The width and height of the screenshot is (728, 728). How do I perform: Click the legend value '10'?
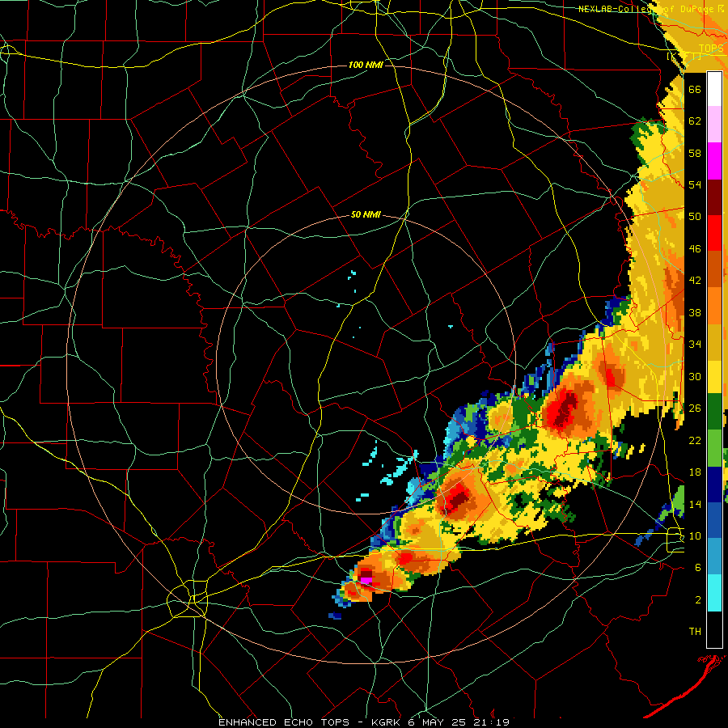695,535
